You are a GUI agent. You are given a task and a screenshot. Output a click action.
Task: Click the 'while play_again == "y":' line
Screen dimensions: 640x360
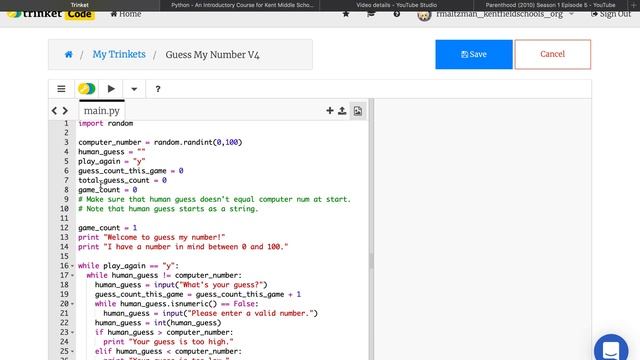coord(128,266)
